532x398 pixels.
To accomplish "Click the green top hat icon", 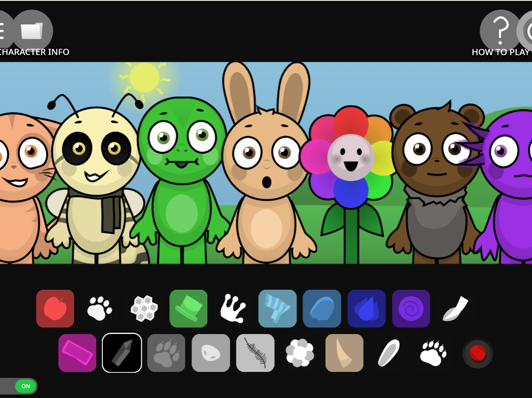I will point(189,308).
